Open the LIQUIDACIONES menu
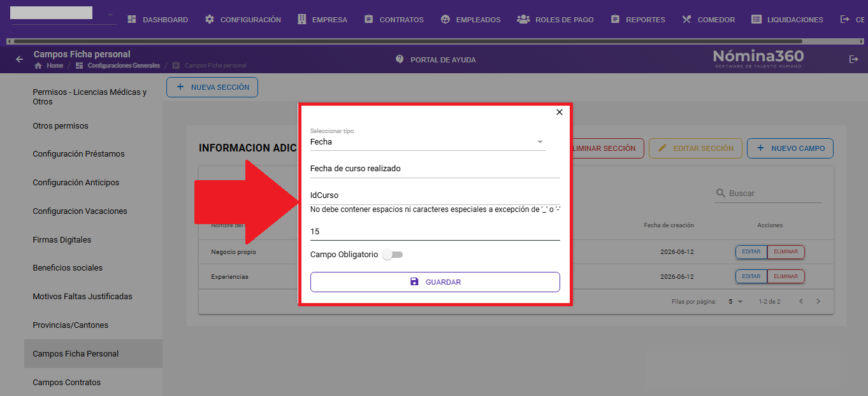Viewport: 868px width, 396px height. pyautogui.click(x=787, y=20)
